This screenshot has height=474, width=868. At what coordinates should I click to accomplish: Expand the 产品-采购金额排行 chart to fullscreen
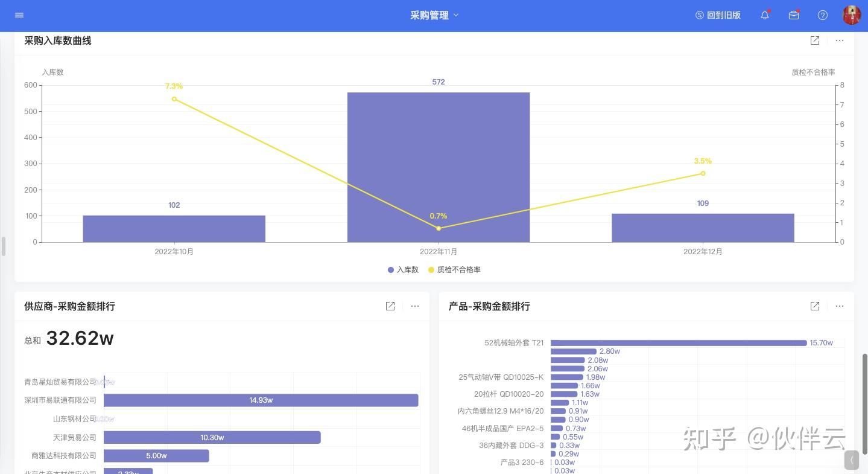[815, 306]
